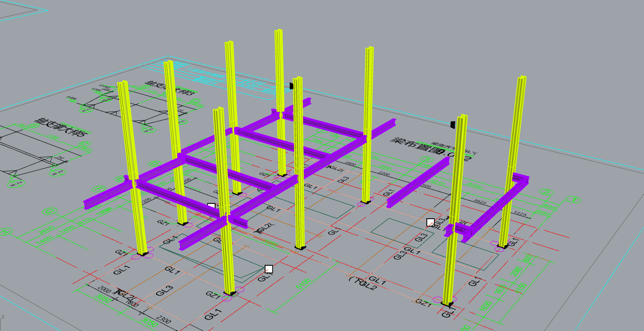The width and height of the screenshot is (644, 331).
Task: Select the white connection symbol near GL3 label
Action: coord(430,222)
